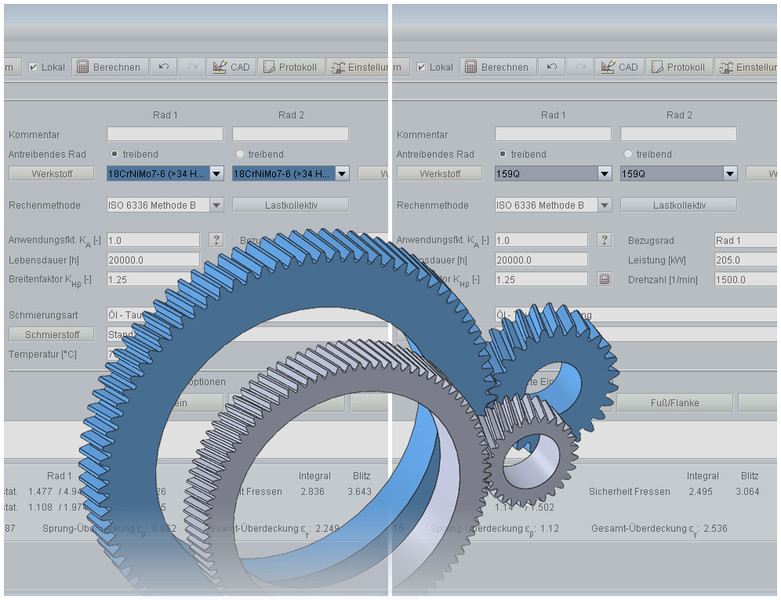Click Rad 1 Kommentar field in right panel
The width and height of the screenshot is (781, 600).
click(553, 134)
